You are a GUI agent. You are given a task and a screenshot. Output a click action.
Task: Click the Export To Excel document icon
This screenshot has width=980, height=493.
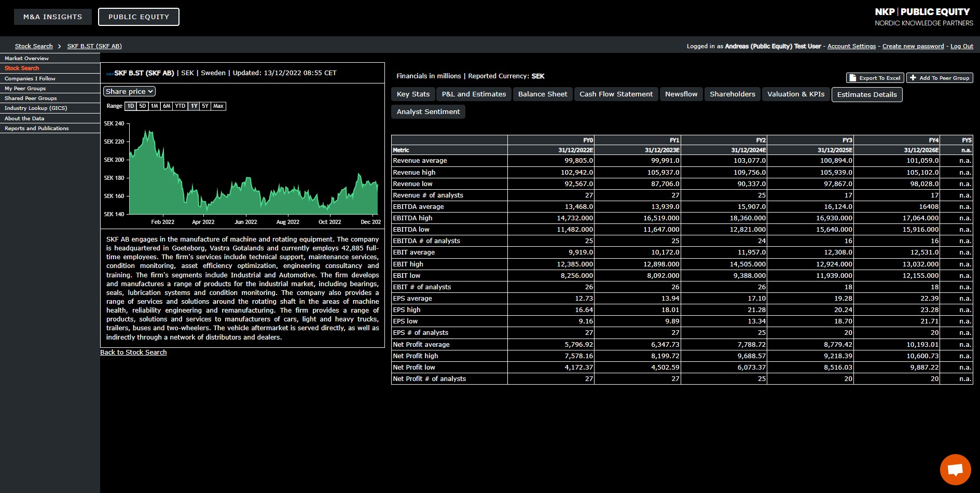pyautogui.click(x=852, y=78)
